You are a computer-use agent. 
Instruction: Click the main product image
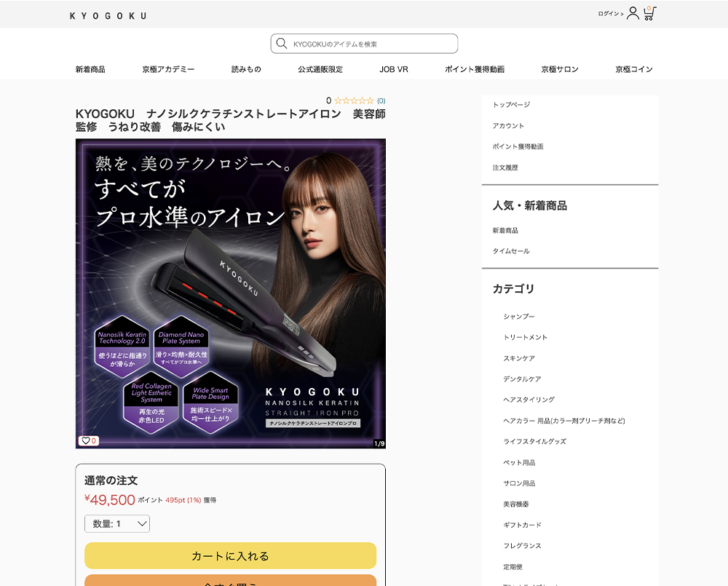[x=230, y=293]
